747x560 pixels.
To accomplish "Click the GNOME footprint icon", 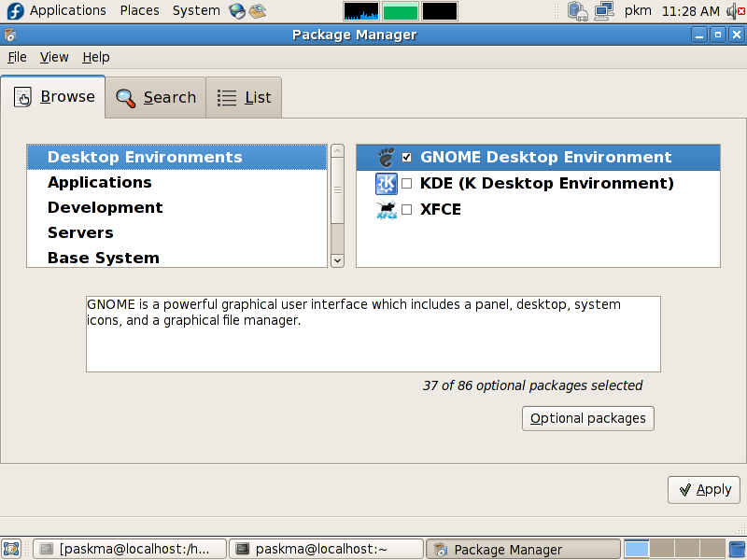I will (386, 158).
